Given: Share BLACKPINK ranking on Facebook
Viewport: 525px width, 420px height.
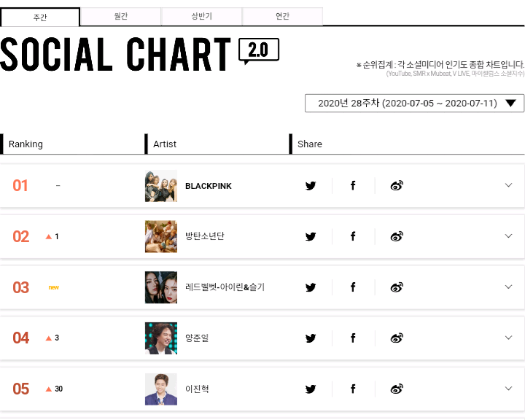Looking at the screenshot, I should pos(353,186).
